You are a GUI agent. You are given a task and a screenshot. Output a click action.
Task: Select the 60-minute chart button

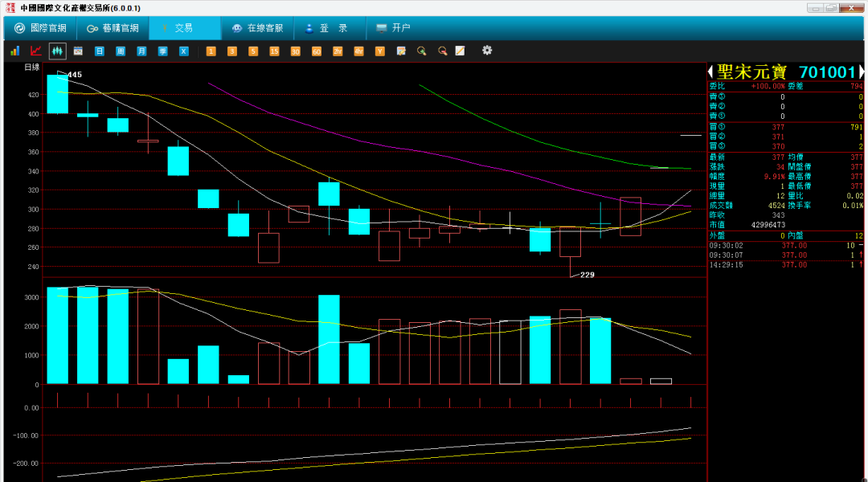tap(316, 51)
